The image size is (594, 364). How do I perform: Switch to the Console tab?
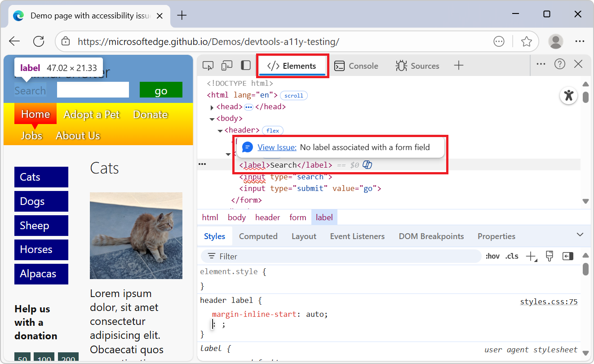(x=357, y=66)
